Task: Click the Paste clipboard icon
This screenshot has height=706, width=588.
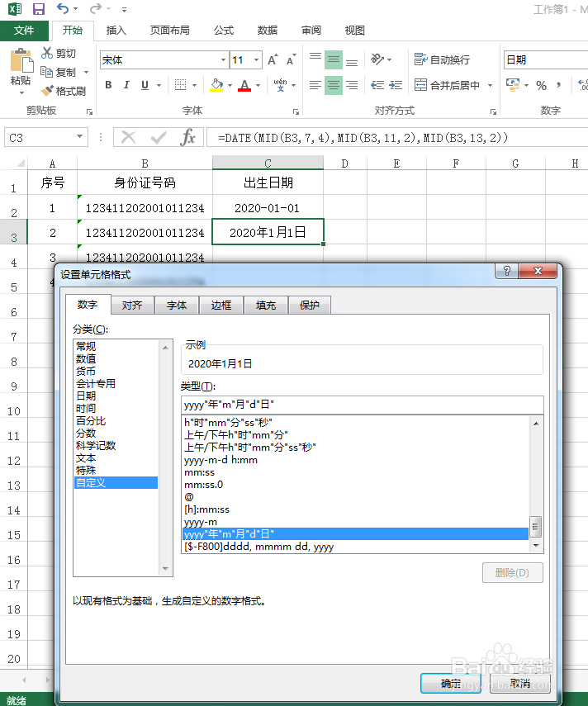Action: coord(21,60)
